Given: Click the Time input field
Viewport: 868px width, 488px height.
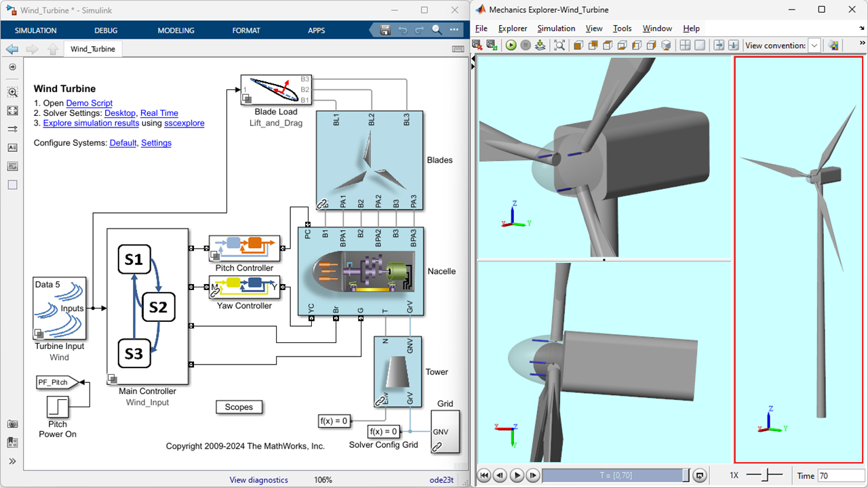Looking at the screenshot, I should [840, 476].
